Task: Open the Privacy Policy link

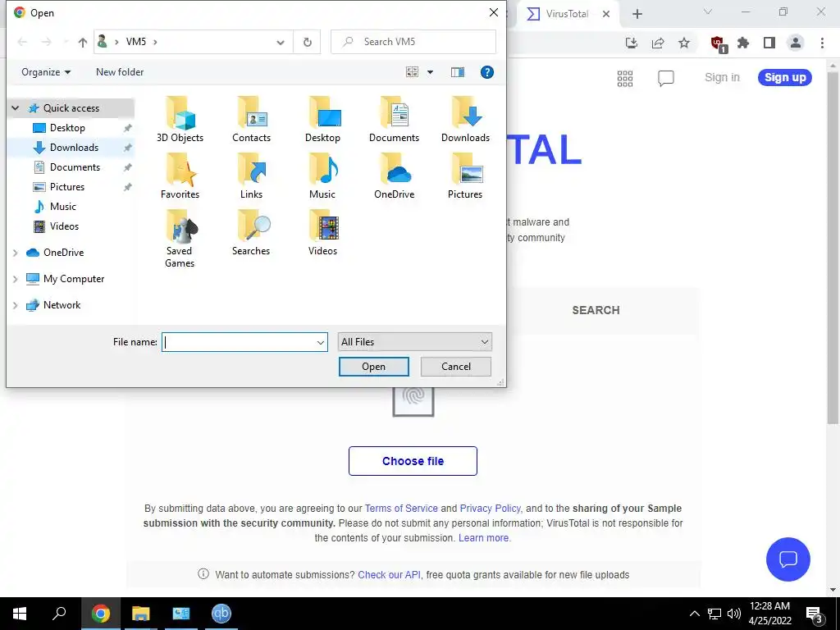Action: [491, 509]
